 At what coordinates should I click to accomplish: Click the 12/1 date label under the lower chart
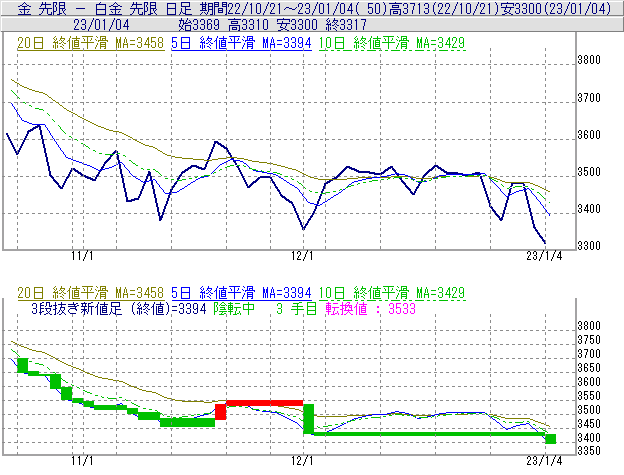coord(302,461)
